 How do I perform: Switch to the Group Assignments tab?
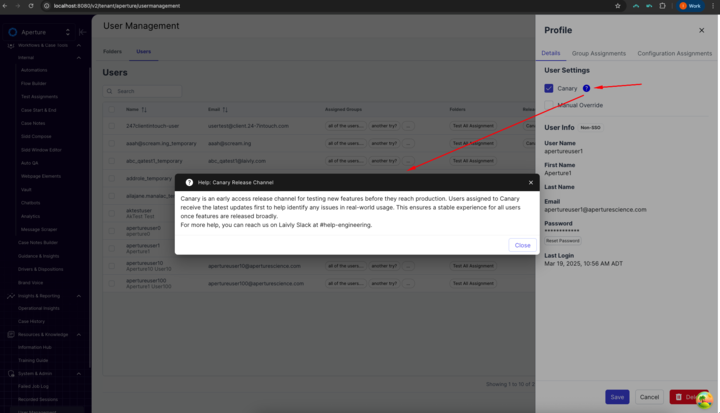[x=598, y=53]
